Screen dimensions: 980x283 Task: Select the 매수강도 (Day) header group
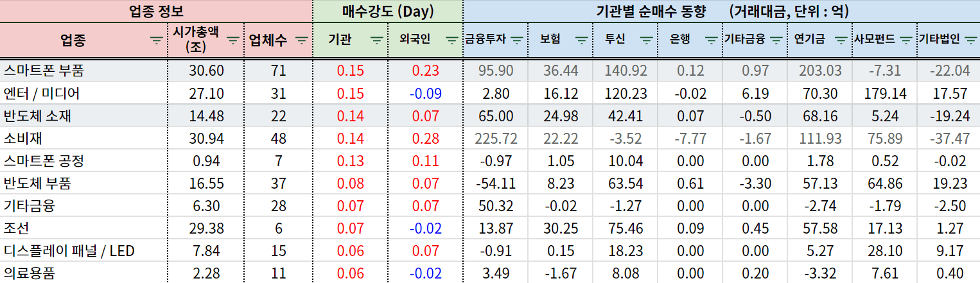point(387,11)
